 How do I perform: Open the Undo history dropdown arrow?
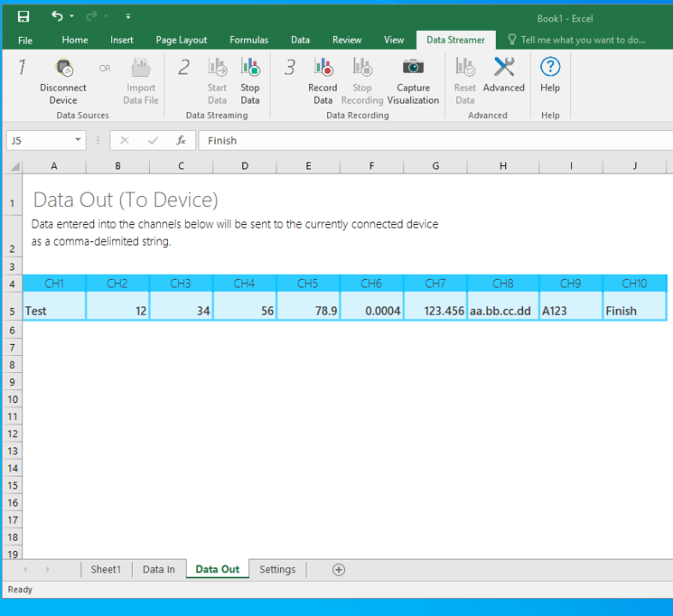pos(72,16)
